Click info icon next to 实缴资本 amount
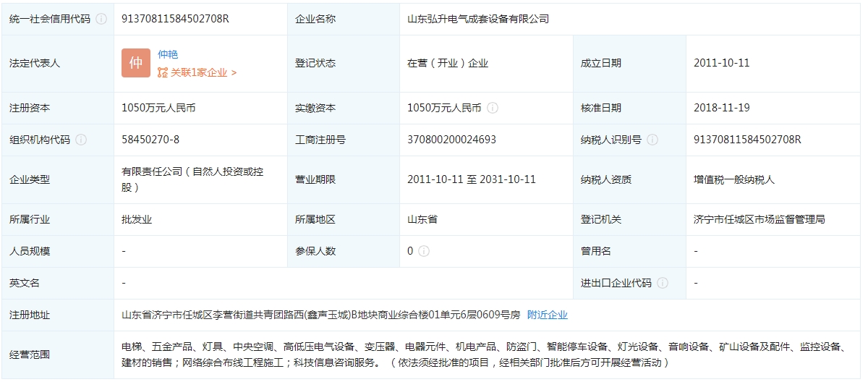 click(493, 108)
